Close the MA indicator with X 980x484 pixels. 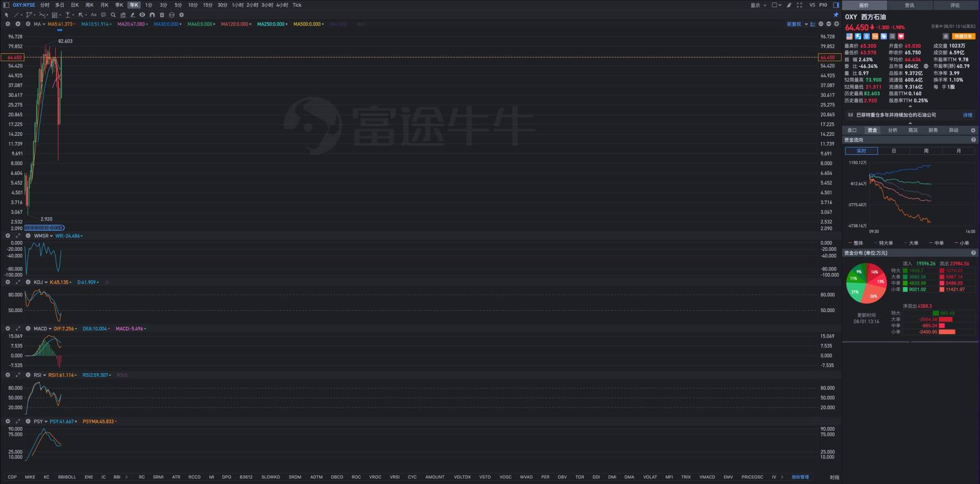pyautogui.click(x=28, y=24)
